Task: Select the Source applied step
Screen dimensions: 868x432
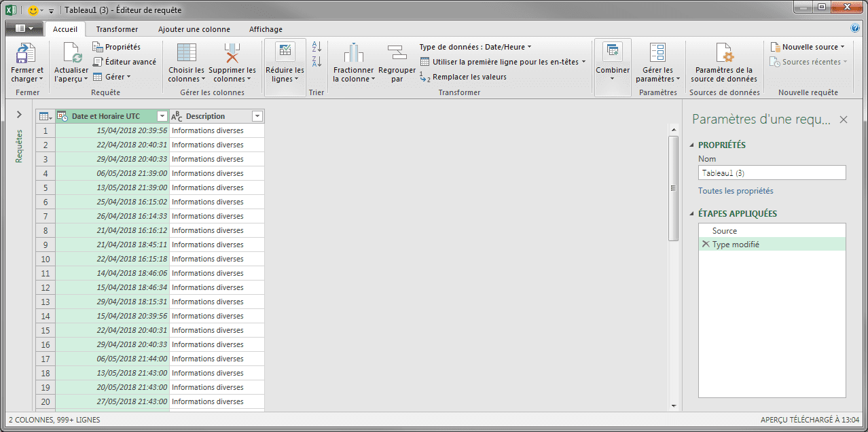Action: [x=724, y=231]
